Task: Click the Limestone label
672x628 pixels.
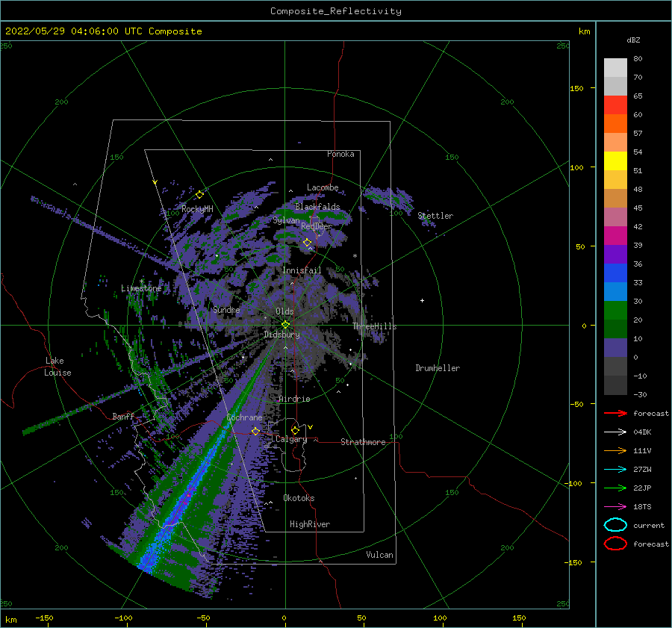Action: pos(141,288)
